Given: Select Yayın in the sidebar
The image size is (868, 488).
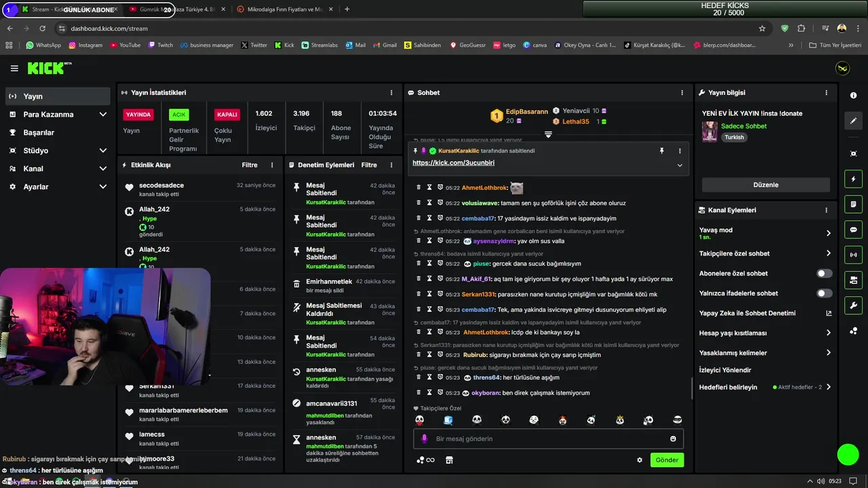Looking at the screenshot, I should coord(58,96).
